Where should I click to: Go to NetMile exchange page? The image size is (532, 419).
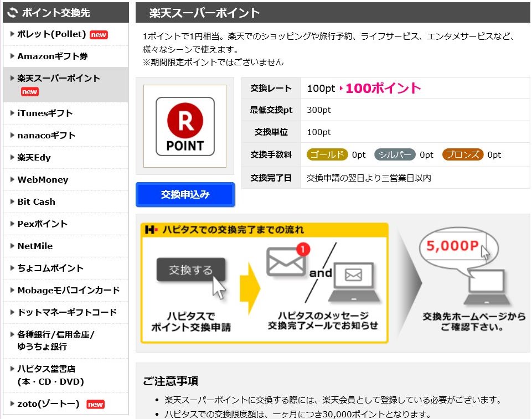35,246
